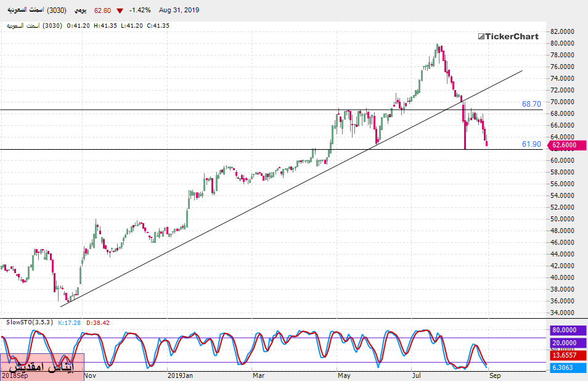Click the purple 80.0000 overbought level tag
The height and width of the screenshot is (381, 588).
(x=565, y=331)
